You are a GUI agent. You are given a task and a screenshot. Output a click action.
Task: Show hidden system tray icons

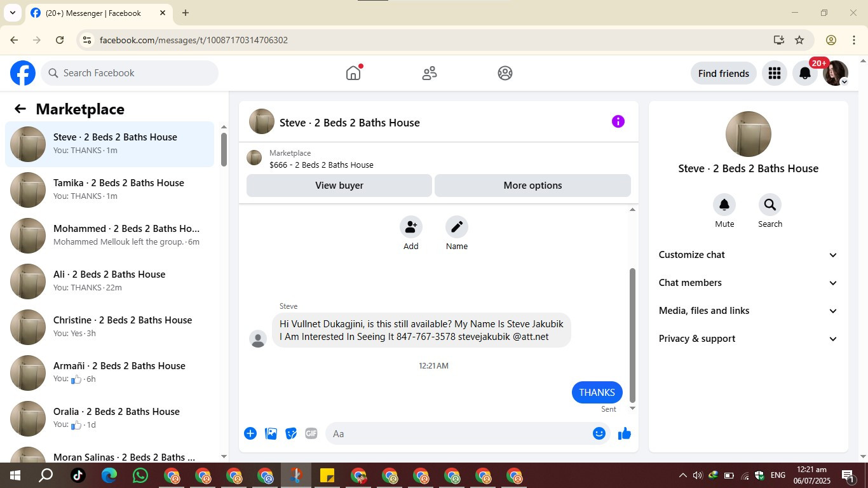[682, 475]
